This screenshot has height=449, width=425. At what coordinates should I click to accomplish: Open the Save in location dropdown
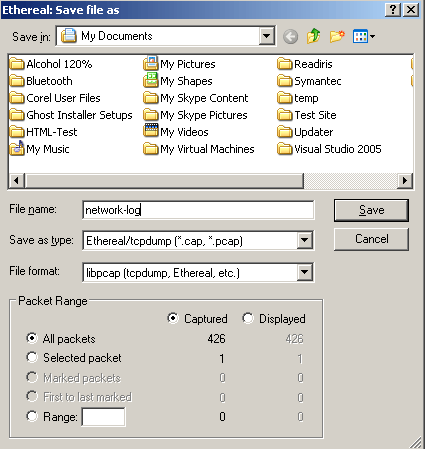point(267,36)
